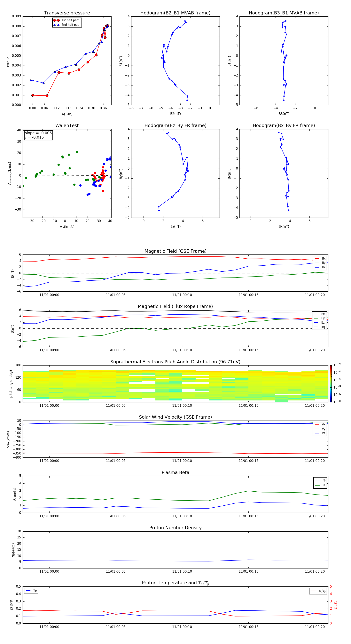Select 'Bx'' in the Flux Rope legend
The image size is (351, 644).
tap(320, 314)
